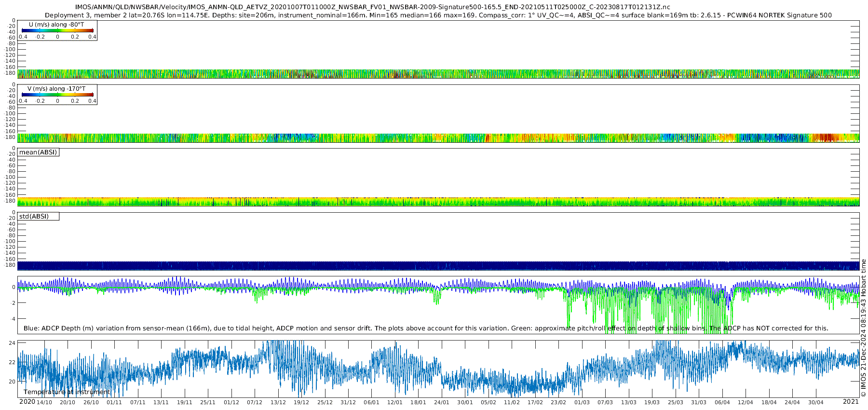The image size is (868, 410).
Task: Click the 2020 year label on time axis
Action: point(27,402)
